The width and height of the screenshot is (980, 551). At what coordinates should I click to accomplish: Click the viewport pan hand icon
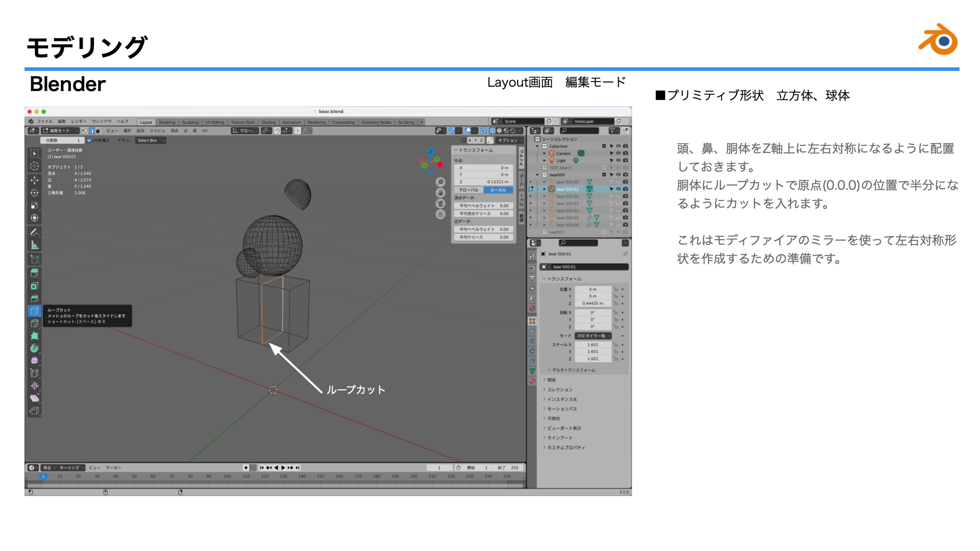pyautogui.click(x=440, y=193)
